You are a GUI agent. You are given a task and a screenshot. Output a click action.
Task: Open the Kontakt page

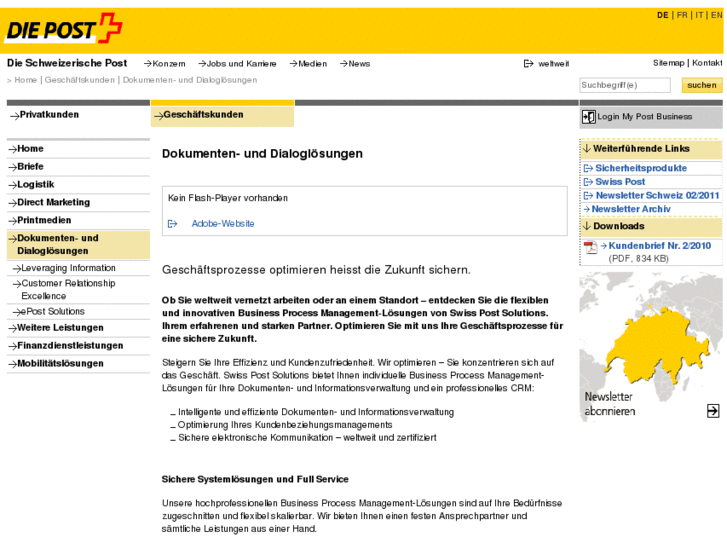(x=707, y=63)
